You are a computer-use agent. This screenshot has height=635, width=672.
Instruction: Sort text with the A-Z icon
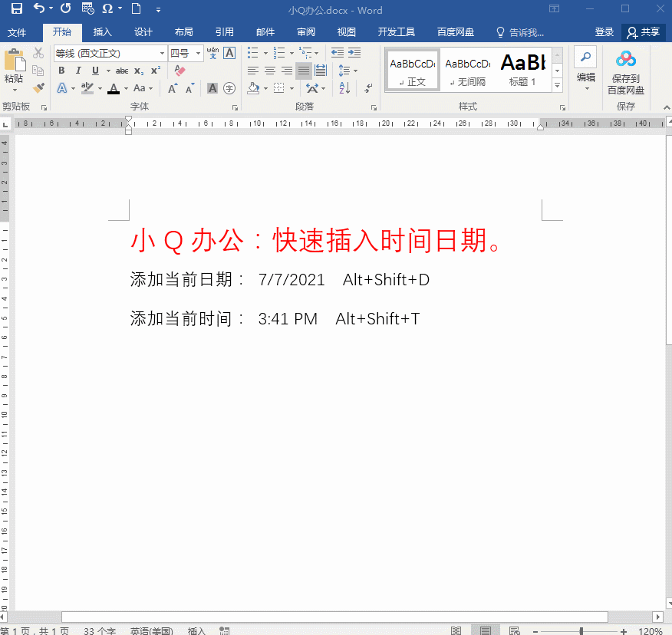[x=344, y=88]
